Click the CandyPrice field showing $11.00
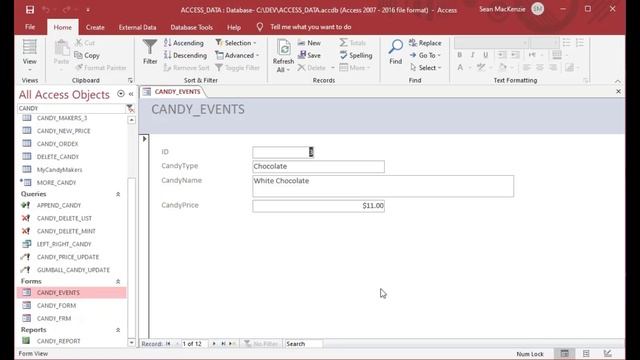This screenshot has width=640, height=360. click(318, 206)
